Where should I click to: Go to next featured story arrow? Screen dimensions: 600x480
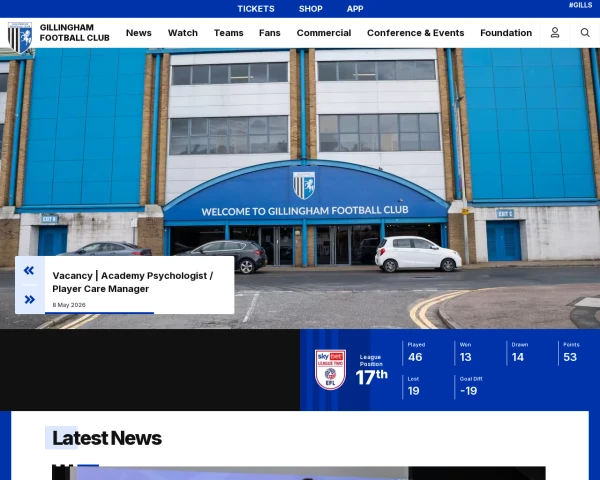(30, 299)
